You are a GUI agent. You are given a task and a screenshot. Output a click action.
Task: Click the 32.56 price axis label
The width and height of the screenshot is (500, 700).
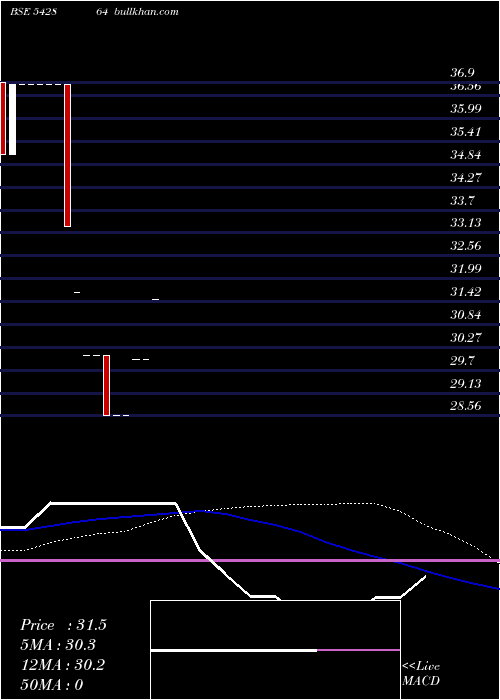coord(465,246)
